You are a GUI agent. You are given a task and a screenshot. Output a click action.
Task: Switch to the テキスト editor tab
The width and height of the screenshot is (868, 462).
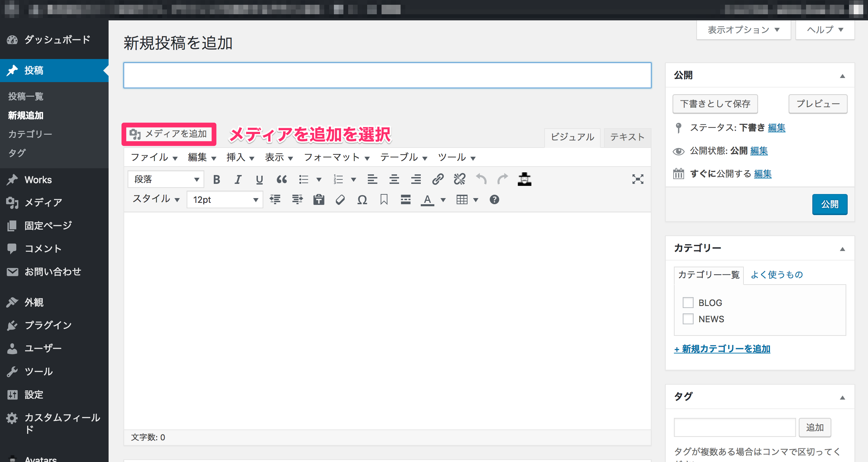click(627, 137)
